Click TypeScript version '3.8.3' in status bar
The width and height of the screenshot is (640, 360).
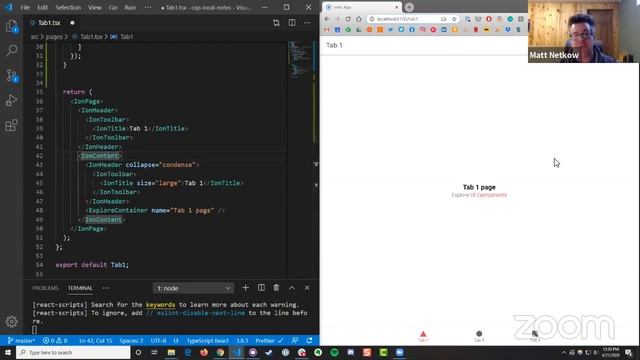242,340
